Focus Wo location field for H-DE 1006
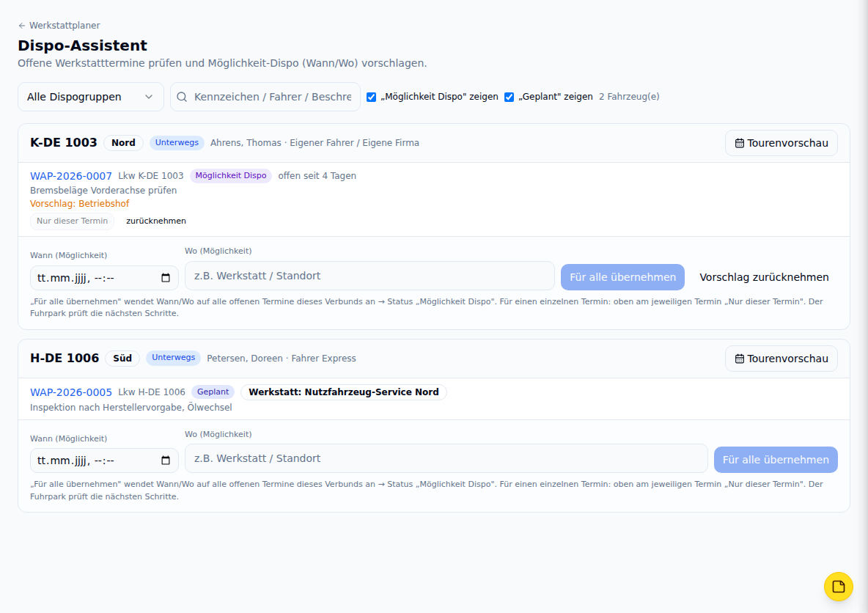Image resolution: width=868 pixels, height=613 pixels. tap(446, 458)
